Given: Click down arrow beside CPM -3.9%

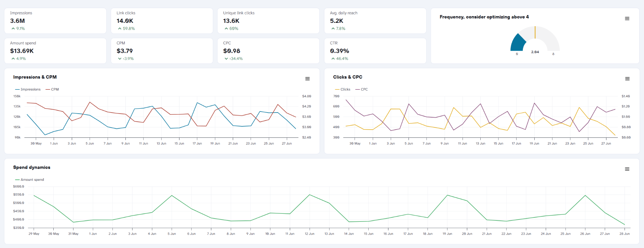Looking at the screenshot, I should click(120, 58).
